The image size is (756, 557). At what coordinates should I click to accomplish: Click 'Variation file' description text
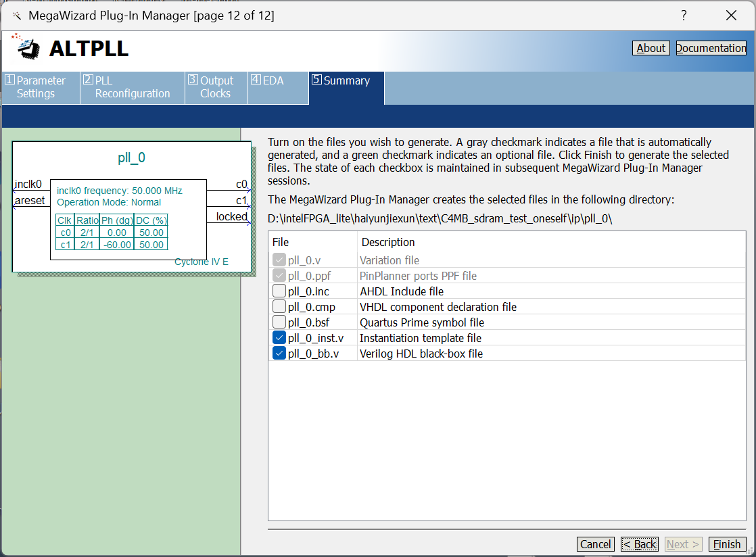pos(389,260)
